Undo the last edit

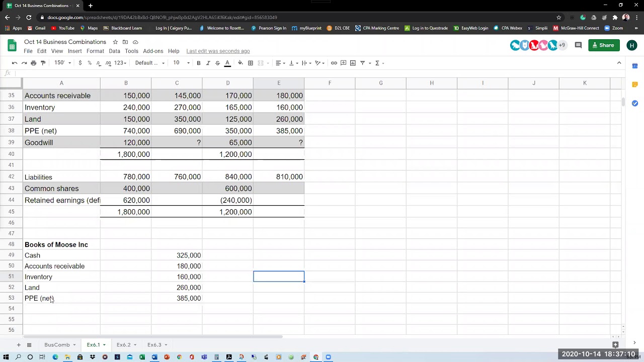[15, 63]
